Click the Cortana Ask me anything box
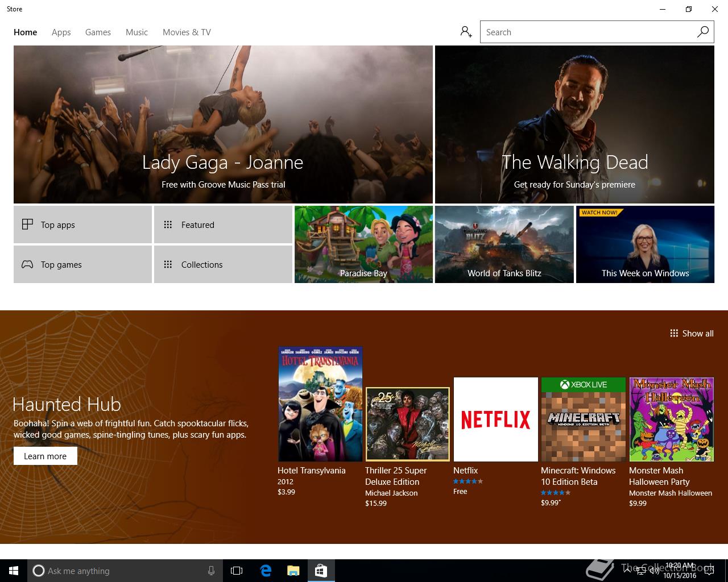 [x=125, y=571]
